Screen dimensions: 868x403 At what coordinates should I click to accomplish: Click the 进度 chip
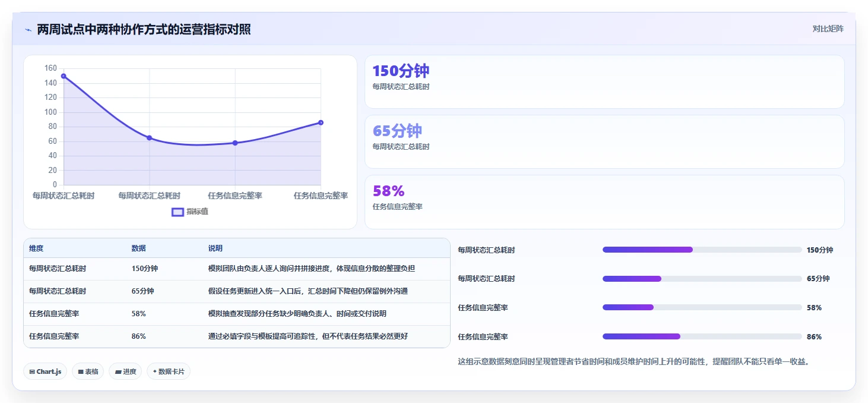125,371
